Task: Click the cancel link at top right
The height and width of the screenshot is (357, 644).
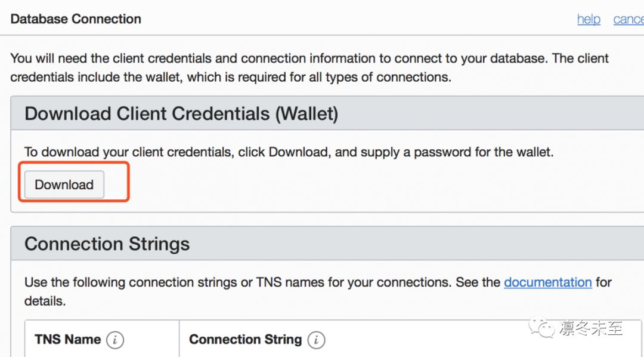Action: [x=628, y=19]
